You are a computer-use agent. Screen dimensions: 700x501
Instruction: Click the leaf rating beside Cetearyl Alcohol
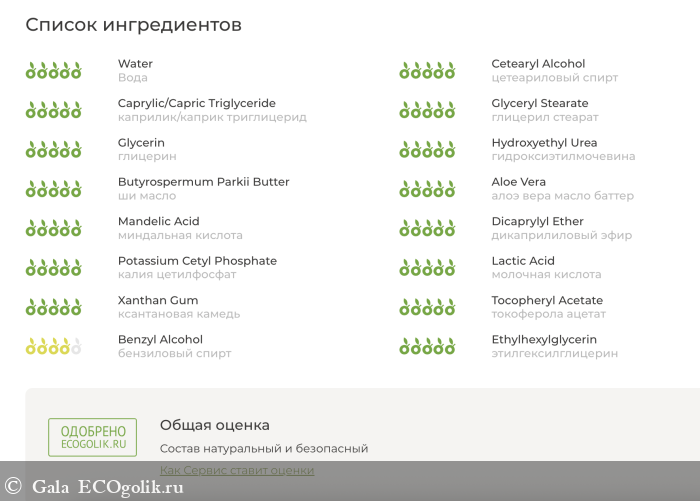427,71
